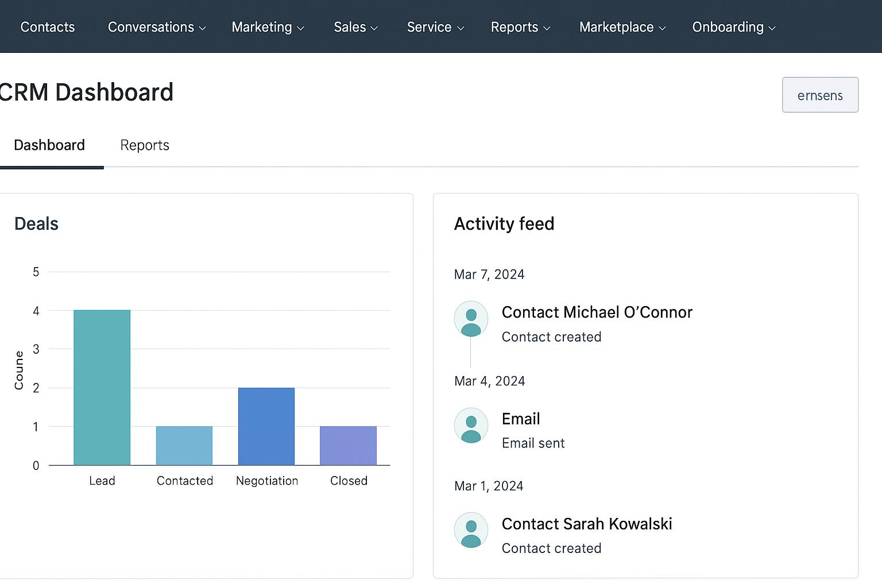882x588 pixels.
Task: Expand the Reports navigation dropdown
Action: 520,27
